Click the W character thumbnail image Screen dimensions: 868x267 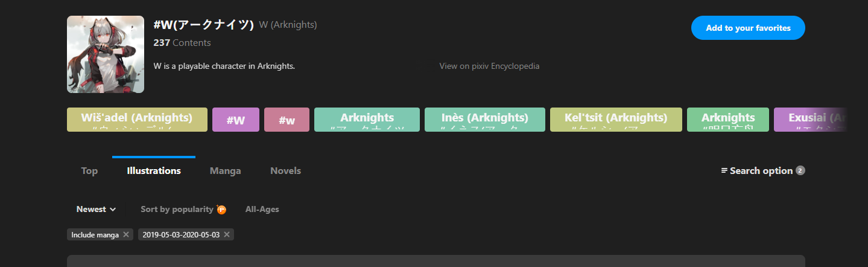106,54
